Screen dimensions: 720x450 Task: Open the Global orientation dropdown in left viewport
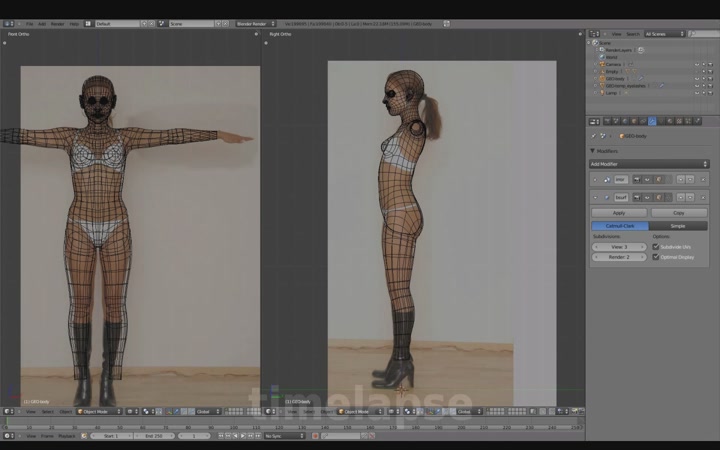(208, 411)
